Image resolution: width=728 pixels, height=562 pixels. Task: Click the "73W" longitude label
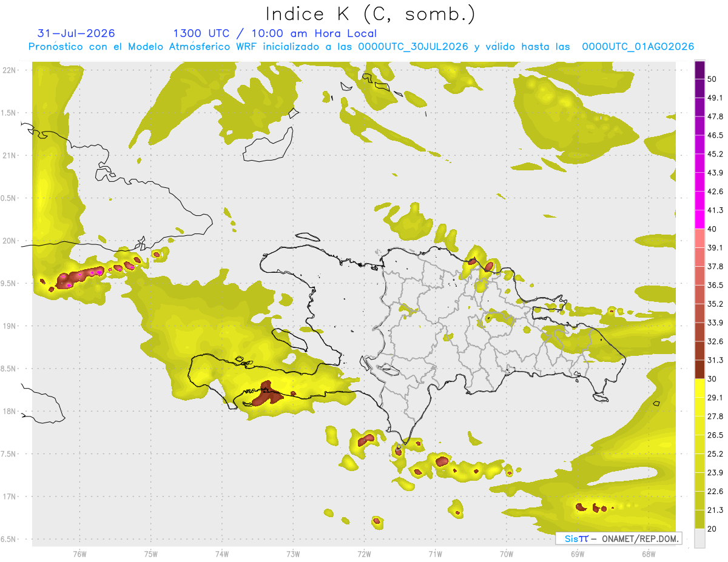tap(293, 553)
